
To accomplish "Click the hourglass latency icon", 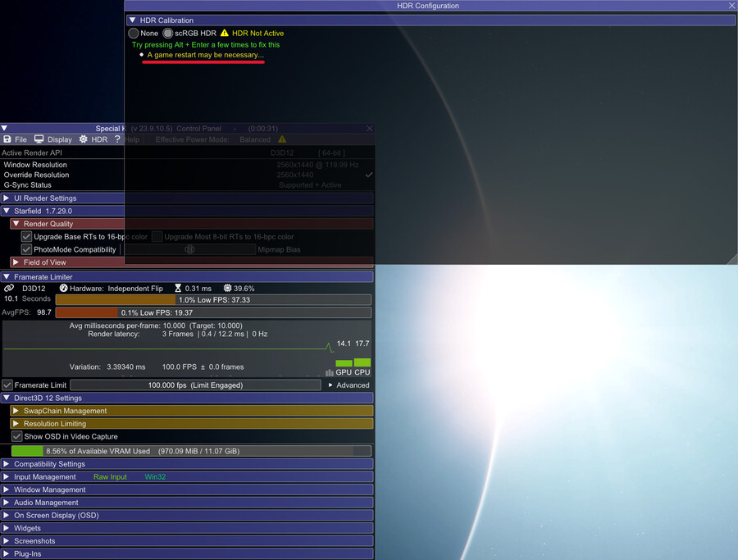I will tap(178, 288).
